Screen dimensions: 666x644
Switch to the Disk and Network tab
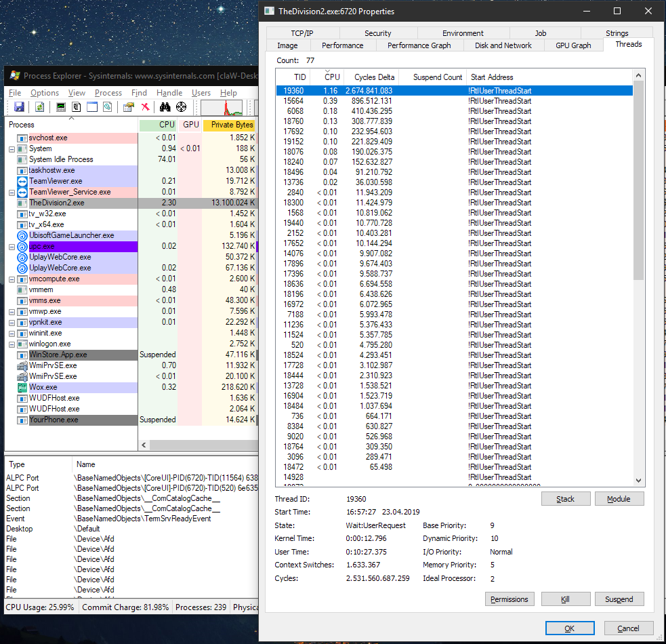click(x=503, y=45)
